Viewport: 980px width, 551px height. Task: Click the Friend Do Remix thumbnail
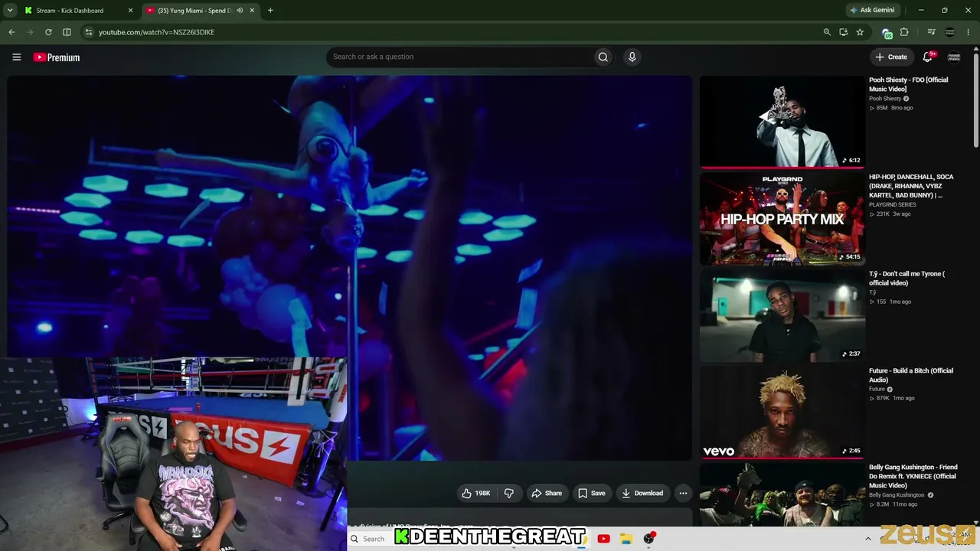pyautogui.click(x=782, y=494)
